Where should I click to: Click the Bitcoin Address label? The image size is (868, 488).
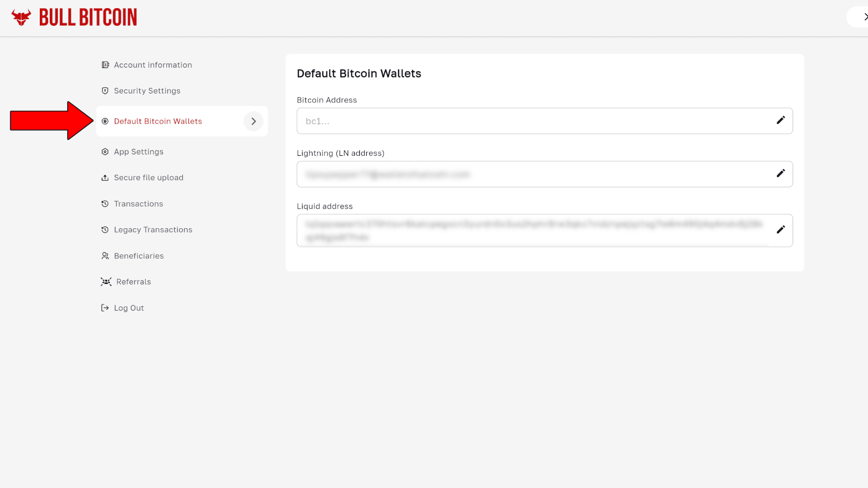[x=327, y=100]
